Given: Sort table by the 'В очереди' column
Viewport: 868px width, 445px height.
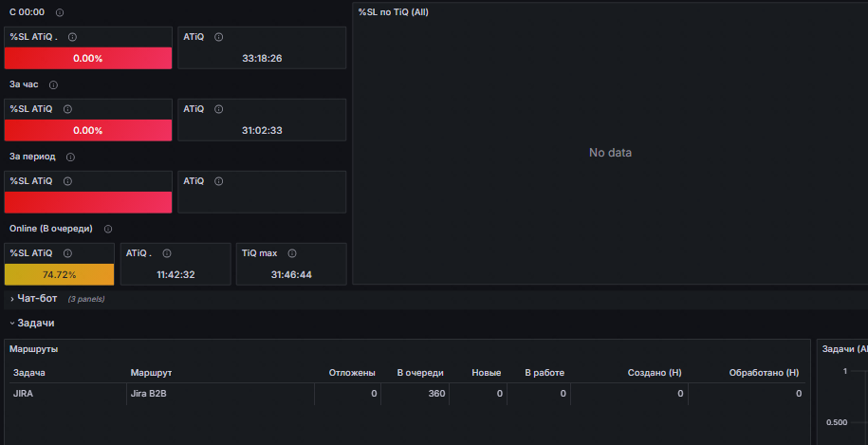Looking at the screenshot, I should pos(420,373).
